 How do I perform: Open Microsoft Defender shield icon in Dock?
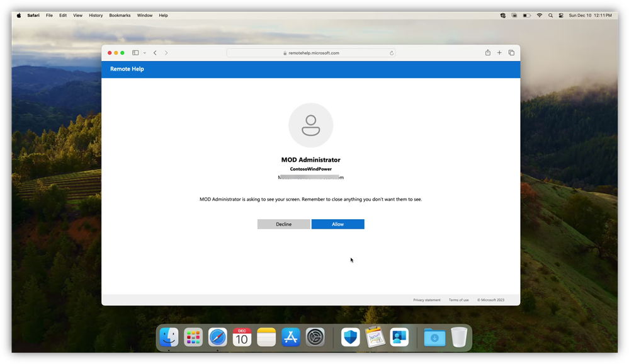pos(351,337)
